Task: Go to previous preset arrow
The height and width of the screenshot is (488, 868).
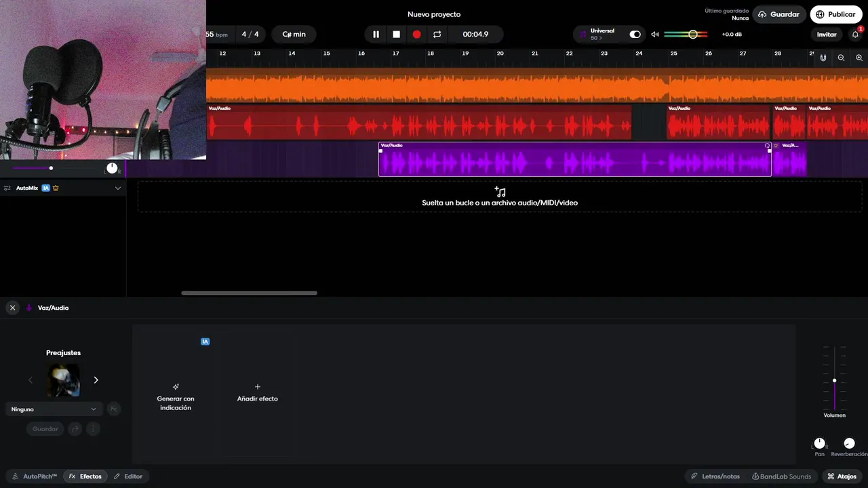Action: [x=30, y=380]
